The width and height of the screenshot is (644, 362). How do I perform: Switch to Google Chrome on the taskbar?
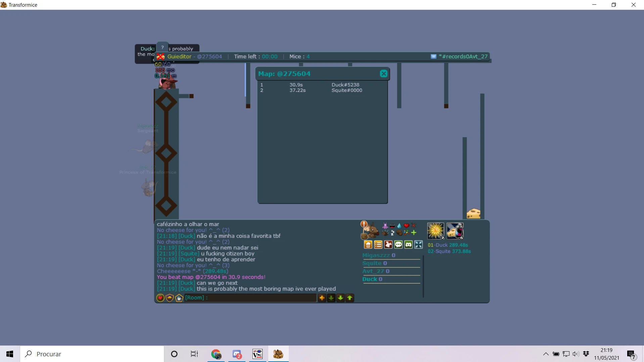point(216,354)
